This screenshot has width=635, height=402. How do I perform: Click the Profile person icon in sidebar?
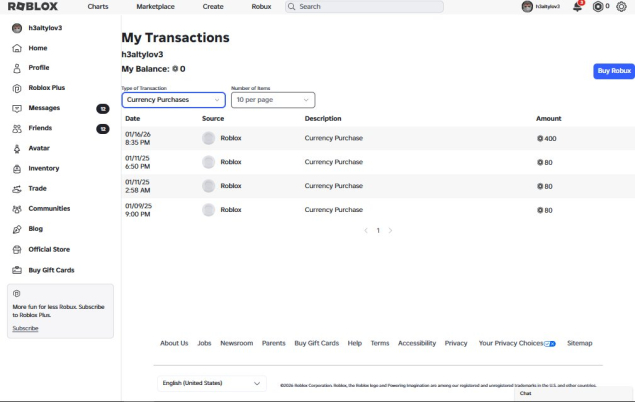(x=17, y=68)
